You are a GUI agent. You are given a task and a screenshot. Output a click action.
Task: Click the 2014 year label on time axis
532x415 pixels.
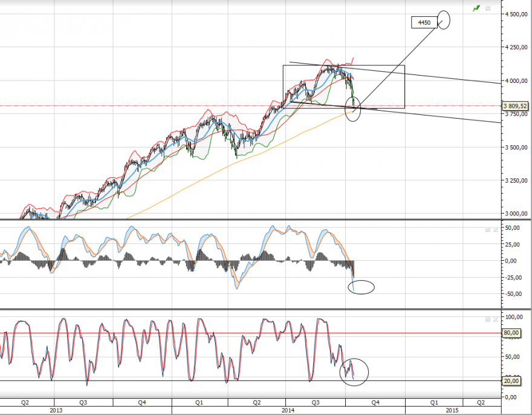pos(288,410)
